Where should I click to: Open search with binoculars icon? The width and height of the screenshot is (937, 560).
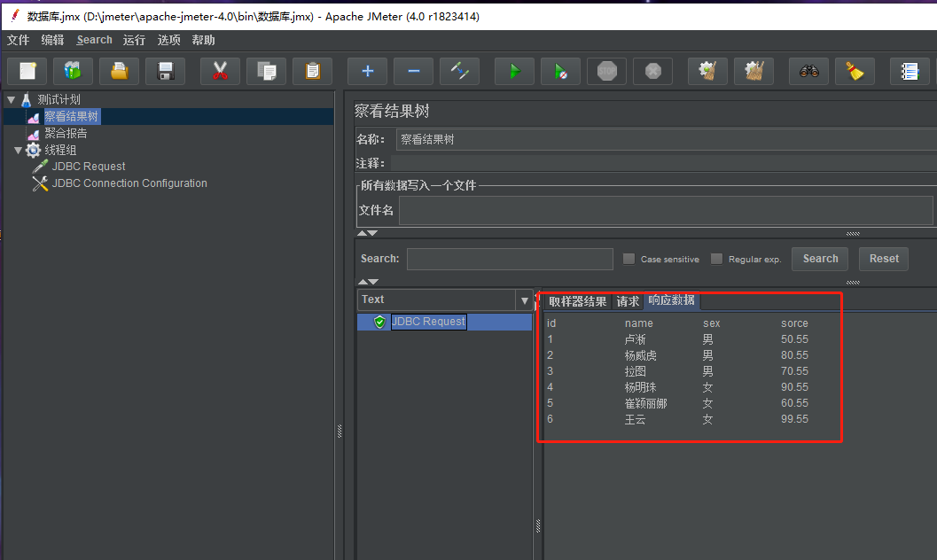(809, 71)
